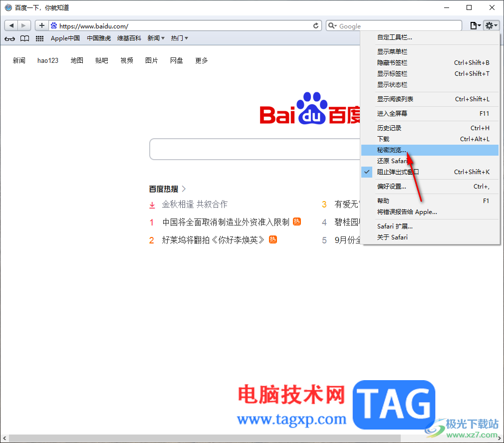Open the Reader glasses icon

coord(9,38)
